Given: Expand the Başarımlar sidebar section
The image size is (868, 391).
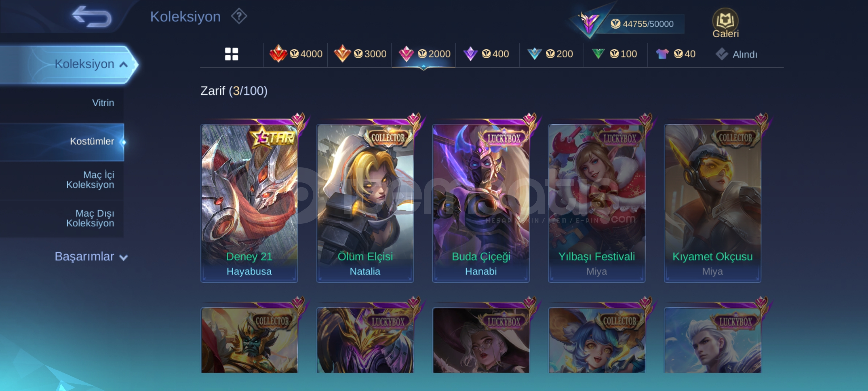Looking at the screenshot, I should tap(91, 256).
